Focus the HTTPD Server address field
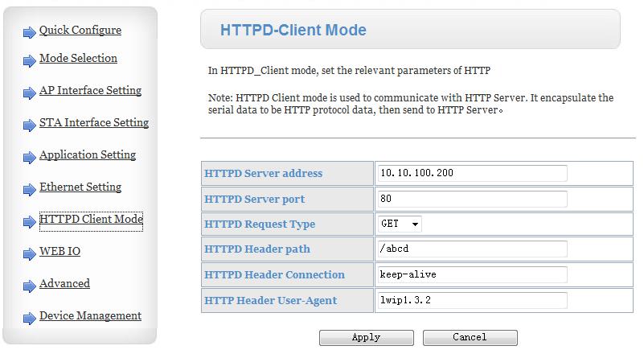The height and width of the screenshot is (354, 644). [472, 173]
